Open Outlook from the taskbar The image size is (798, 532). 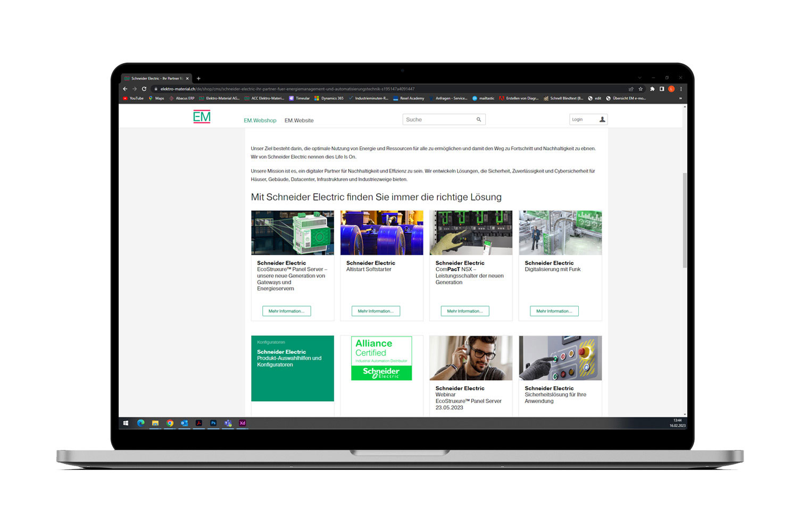pos(184,423)
